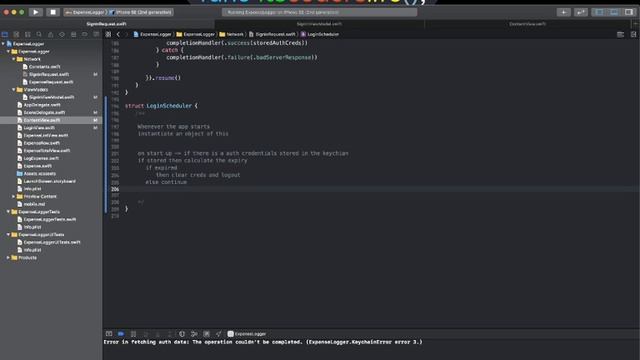Click the Stop button in toolbar
The width and height of the screenshot is (640, 360).
[53, 12]
